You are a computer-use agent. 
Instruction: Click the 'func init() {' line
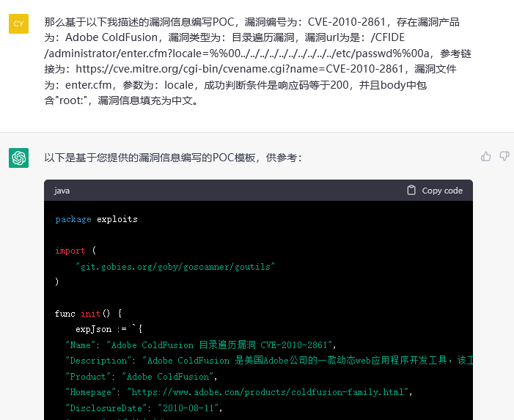(x=89, y=314)
